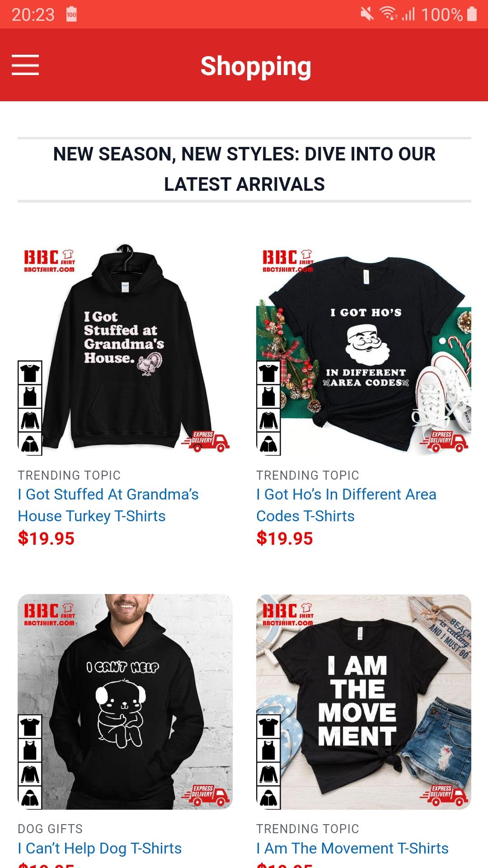Open I Can't Help Dog T-Shirts link
The height and width of the screenshot is (868, 488).
pos(99,848)
